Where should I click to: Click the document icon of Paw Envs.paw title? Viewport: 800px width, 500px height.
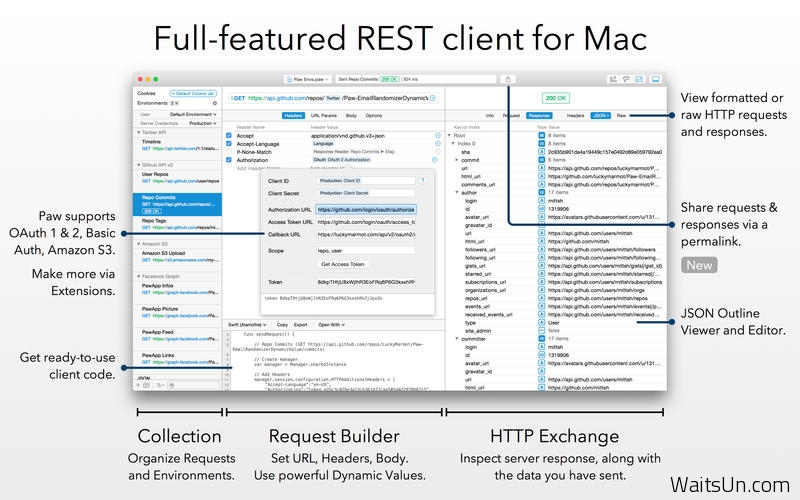point(289,80)
